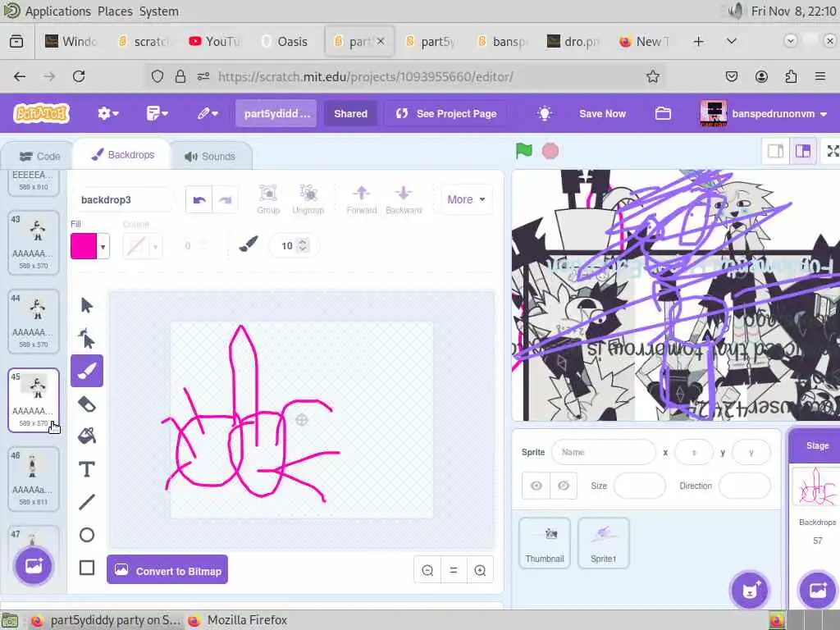
Task: Switch to the Code tab
Action: 39,157
